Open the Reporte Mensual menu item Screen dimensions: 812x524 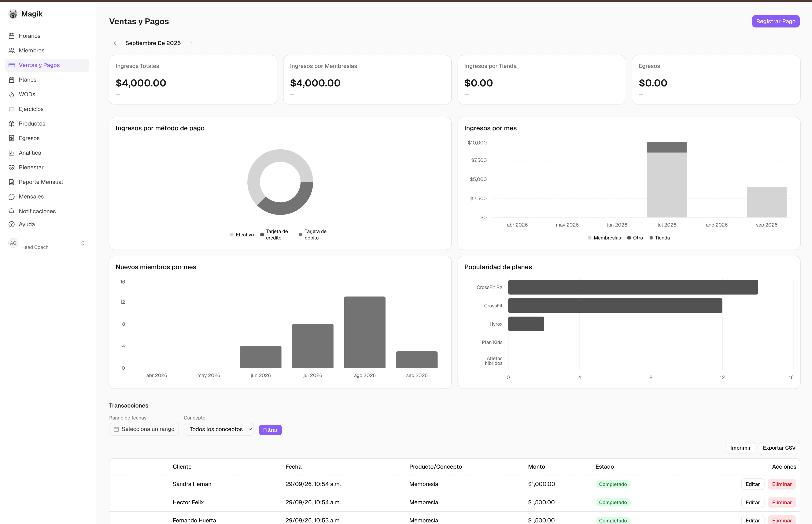point(47,182)
